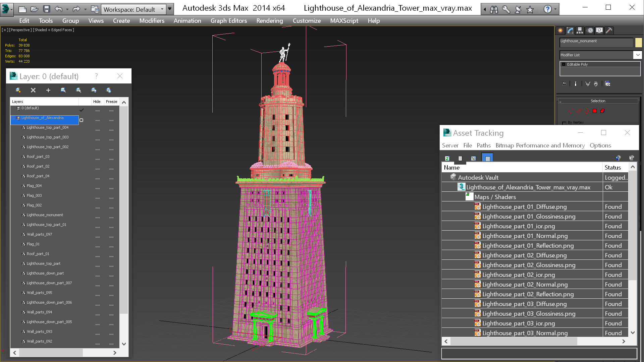Open the Modifiers menu

[x=152, y=20]
